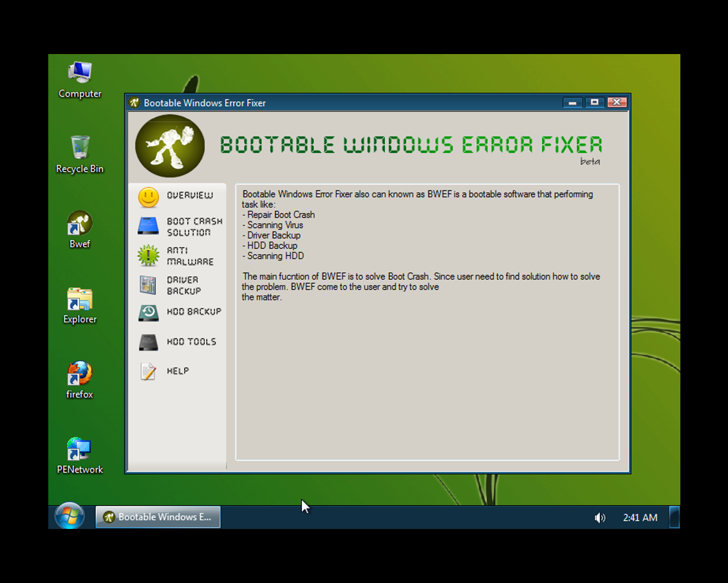728x583 pixels.
Task: Open the Computer desktop icon
Action: (x=80, y=73)
